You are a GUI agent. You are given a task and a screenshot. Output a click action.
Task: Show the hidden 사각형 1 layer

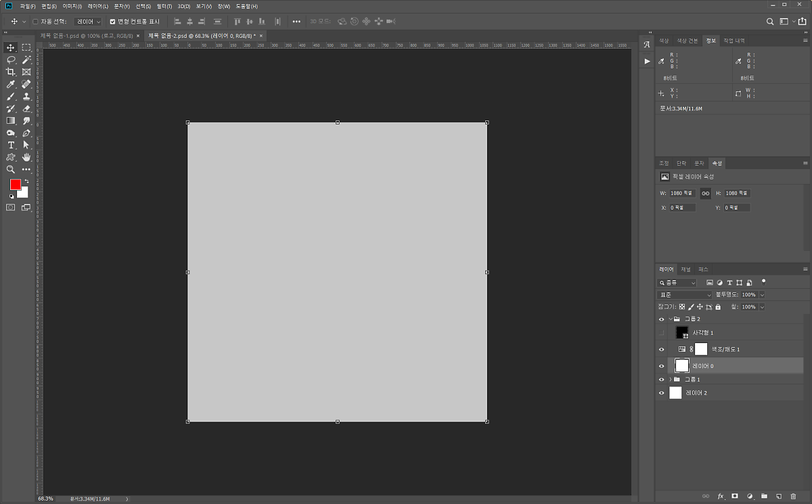(662, 333)
